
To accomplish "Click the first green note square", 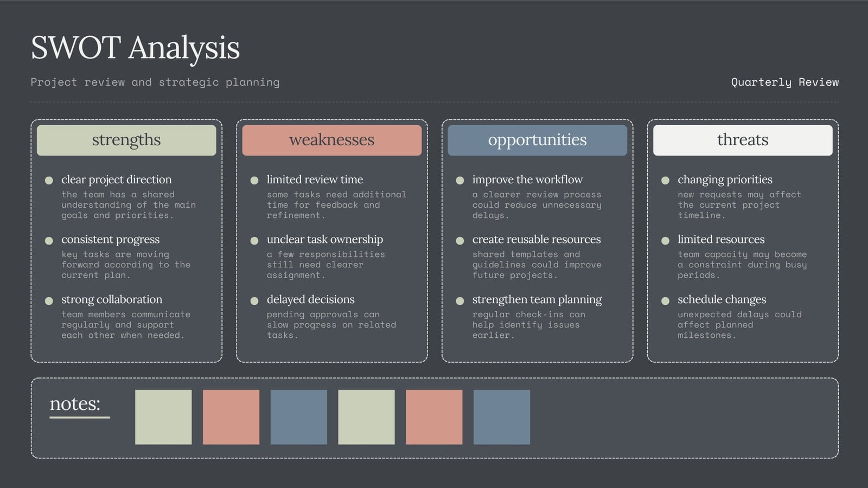I will point(163,417).
